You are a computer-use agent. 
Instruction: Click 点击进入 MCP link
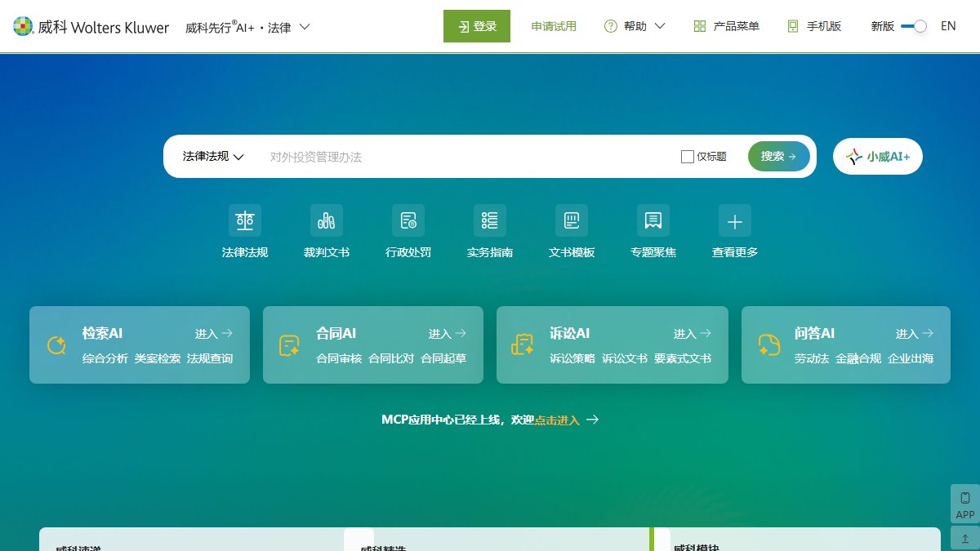pyautogui.click(x=557, y=420)
